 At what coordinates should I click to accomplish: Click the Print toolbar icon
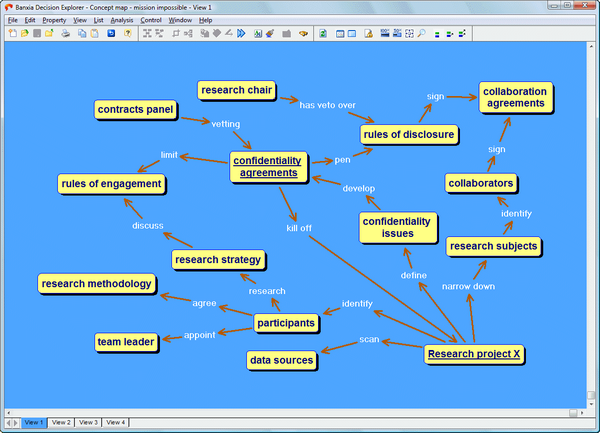[x=66, y=33]
